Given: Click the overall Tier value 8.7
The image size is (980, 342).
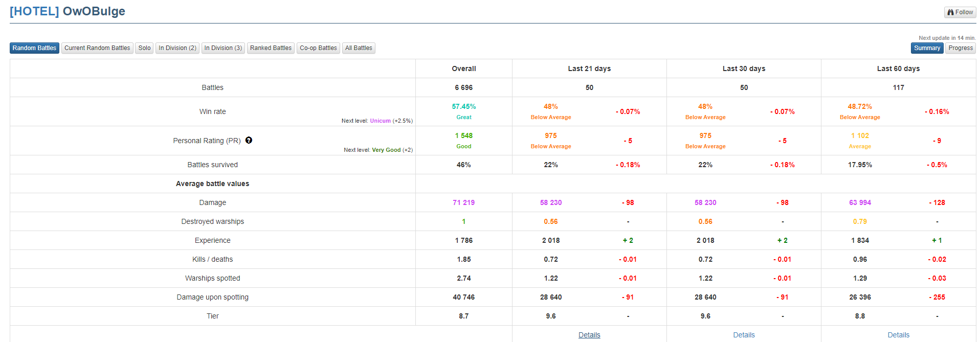Looking at the screenshot, I should [464, 316].
